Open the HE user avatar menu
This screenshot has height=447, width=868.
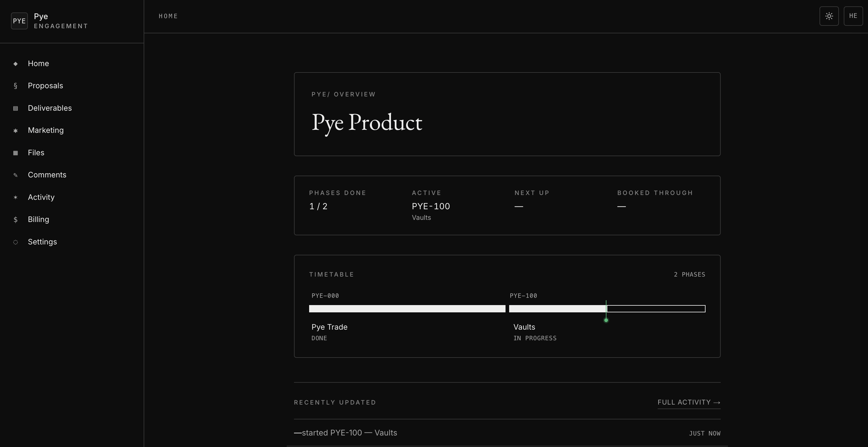tap(853, 16)
